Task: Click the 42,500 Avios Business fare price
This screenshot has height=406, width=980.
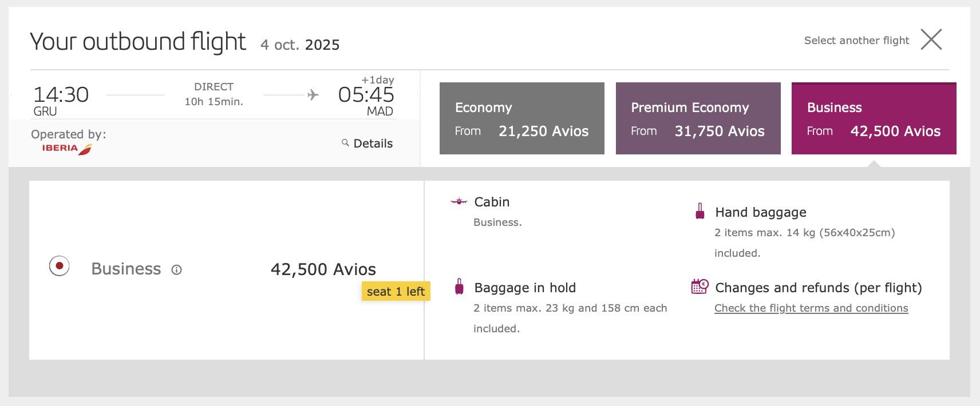Action: point(323,269)
